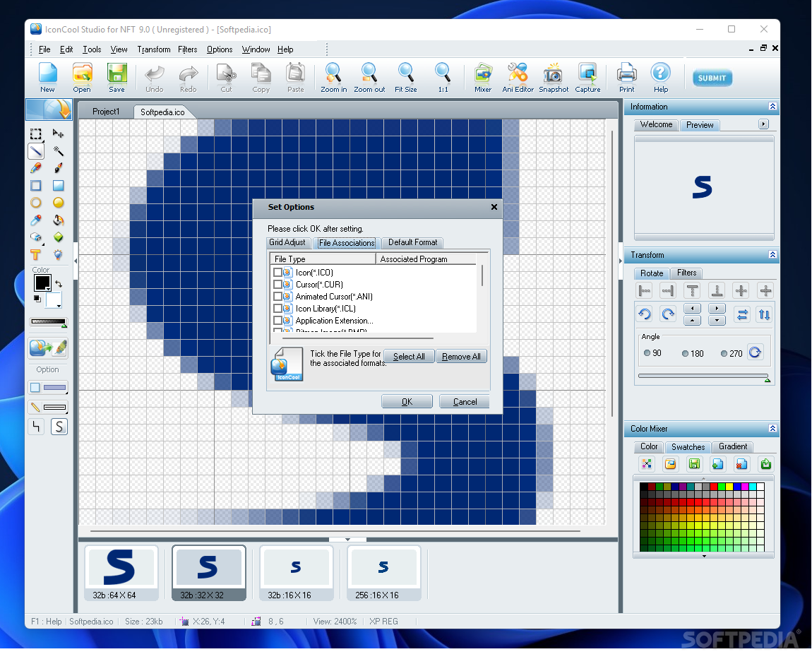
Task: Click the SUBMIT button
Action: [712, 78]
